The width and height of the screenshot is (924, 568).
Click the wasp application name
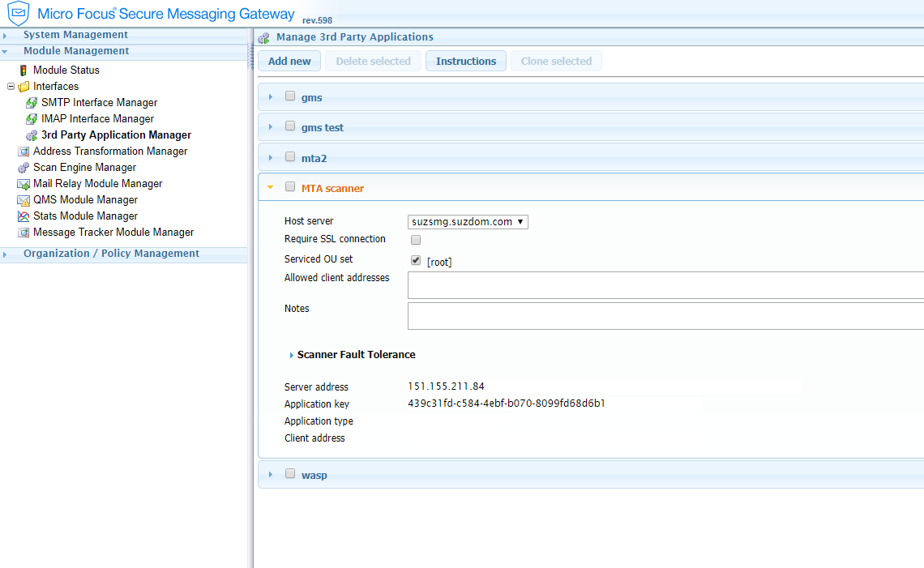click(314, 476)
